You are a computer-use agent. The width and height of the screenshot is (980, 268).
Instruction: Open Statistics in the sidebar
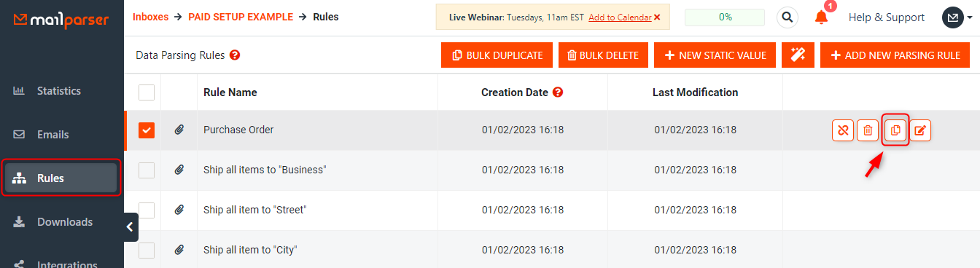(59, 91)
